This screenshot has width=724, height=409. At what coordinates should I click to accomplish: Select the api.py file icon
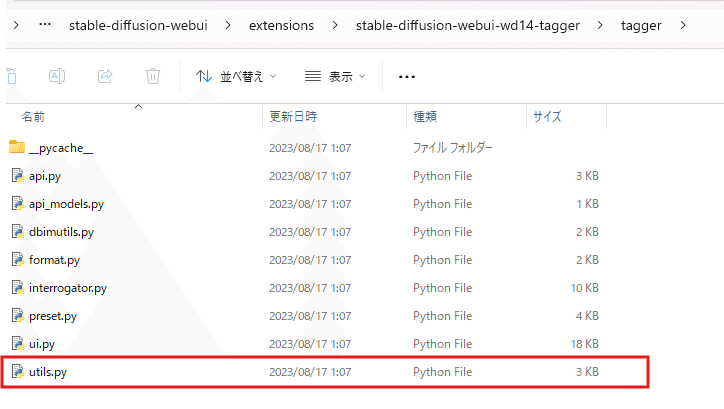tap(17, 176)
